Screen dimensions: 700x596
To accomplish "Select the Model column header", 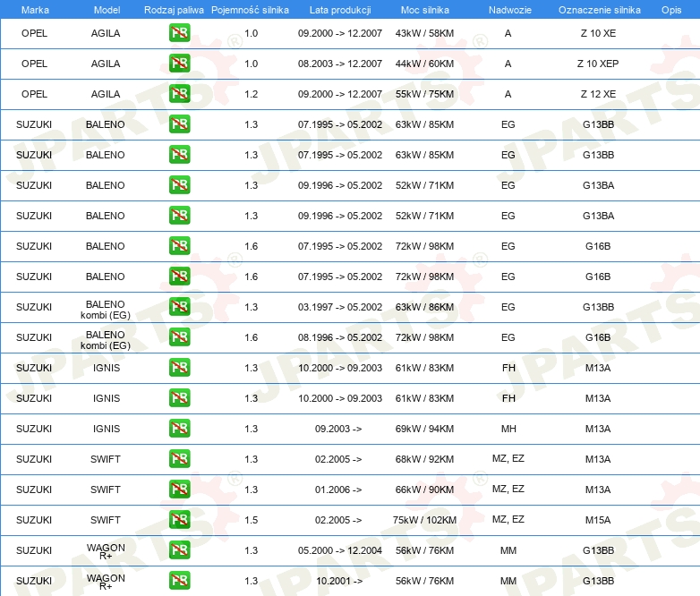I will [107, 10].
